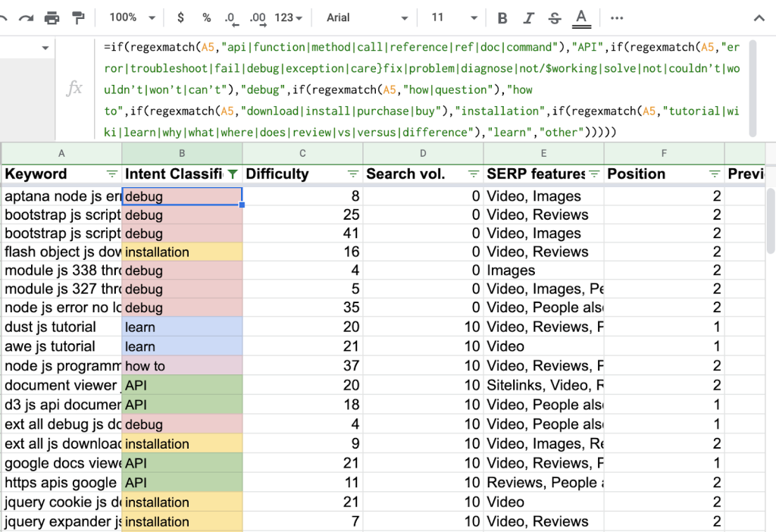Click the redo arrow icon

pos(26,18)
